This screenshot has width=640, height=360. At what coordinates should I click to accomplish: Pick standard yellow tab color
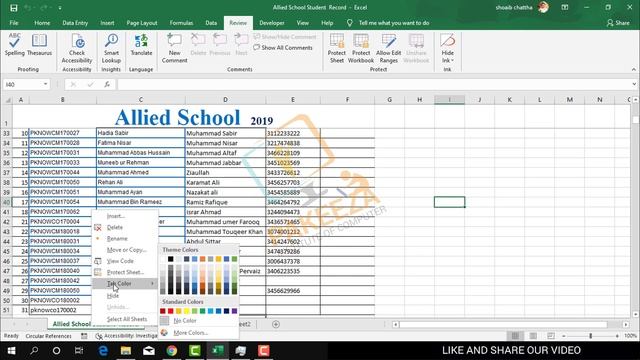pyautogui.click(x=187, y=311)
